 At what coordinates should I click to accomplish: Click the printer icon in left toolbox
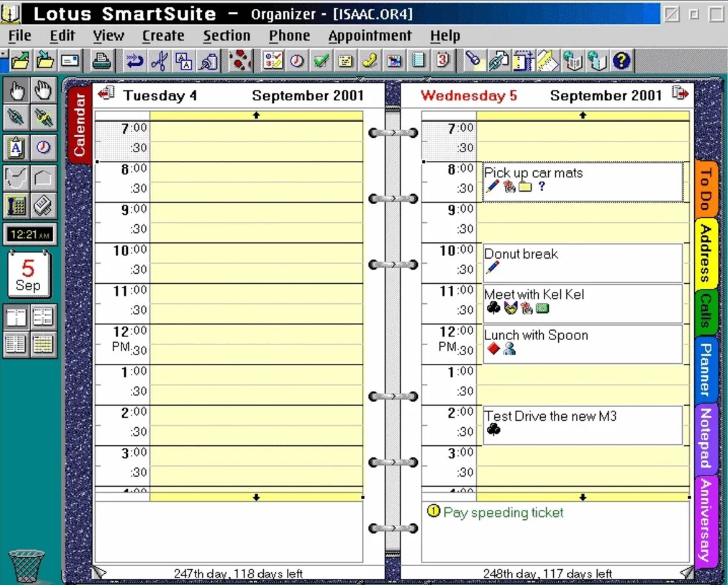pyautogui.click(x=44, y=205)
